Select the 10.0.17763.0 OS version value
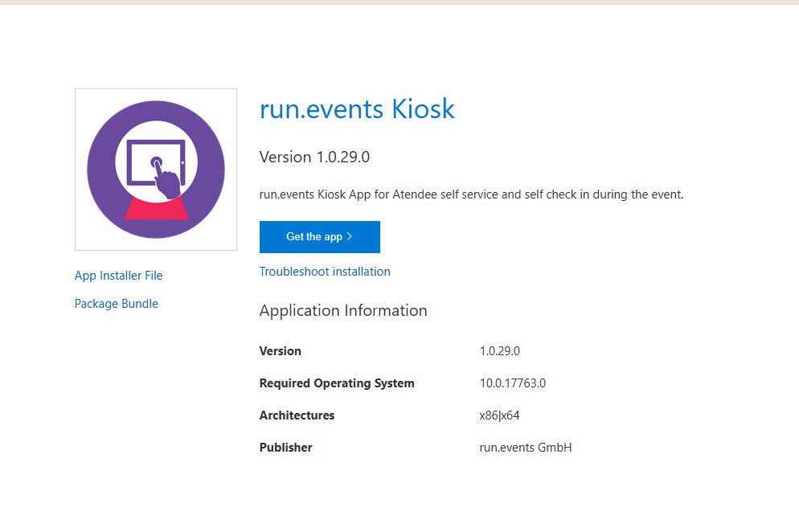Image resolution: width=799 pixels, height=532 pixels. [512, 383]
